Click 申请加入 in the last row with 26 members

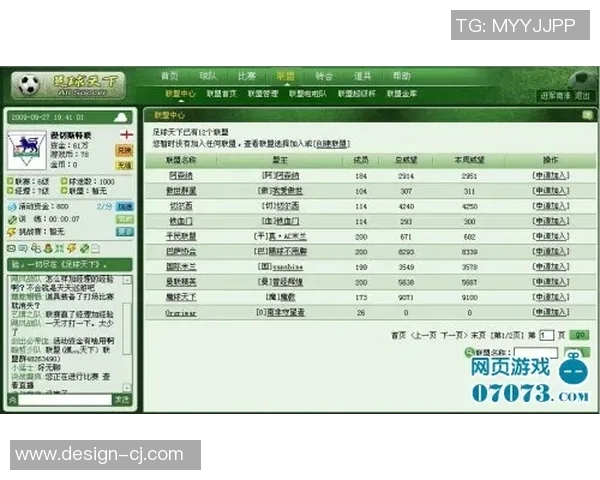(551, 312)
